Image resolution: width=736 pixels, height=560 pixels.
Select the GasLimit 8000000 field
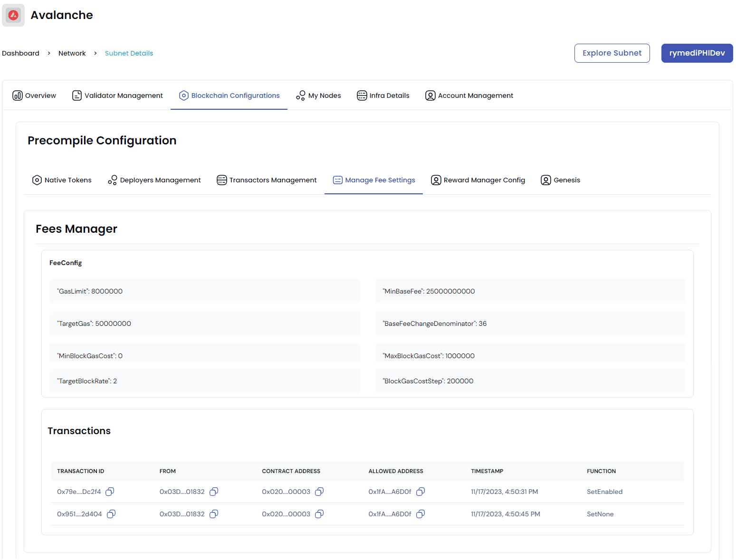pyautogui.click(x=205, y=291)
